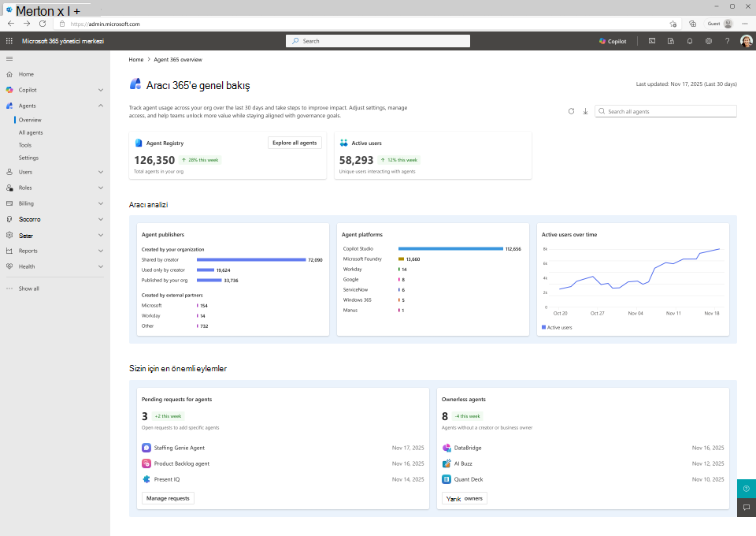Select All agents in the sidebar
The height and width of the screenshot is (536, 756).
[x=31, y=132]
